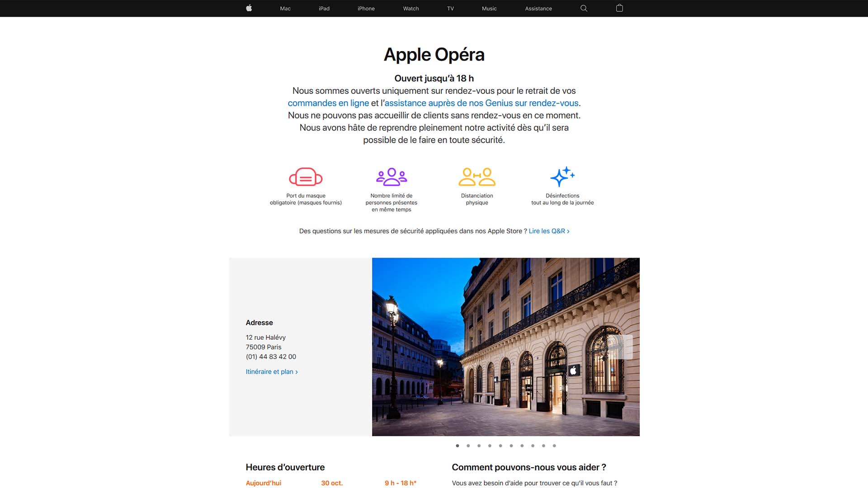This screenshot has height=488, width=868.
Task: Click the Apple logo sign on storefront photo
Action: 574,371
